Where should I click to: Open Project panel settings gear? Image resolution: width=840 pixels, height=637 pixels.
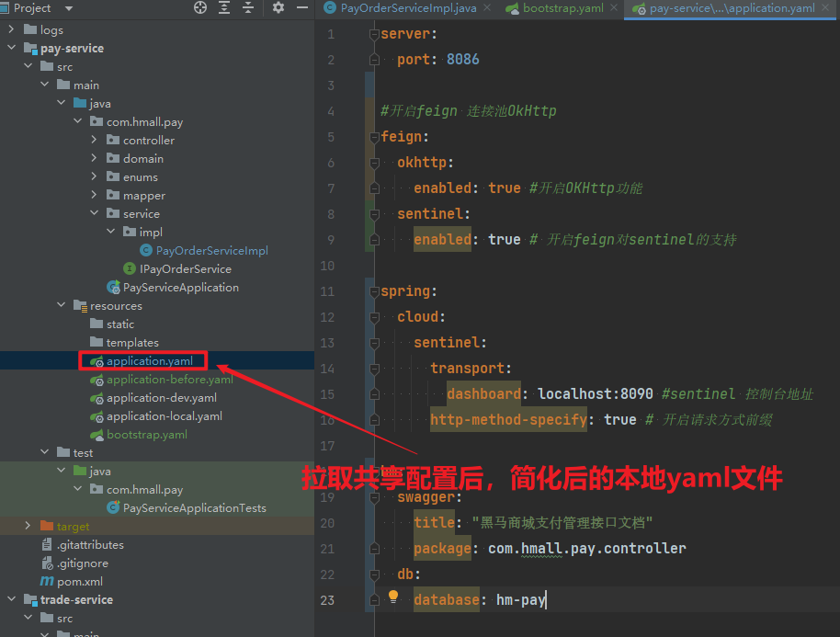(278, 7)
